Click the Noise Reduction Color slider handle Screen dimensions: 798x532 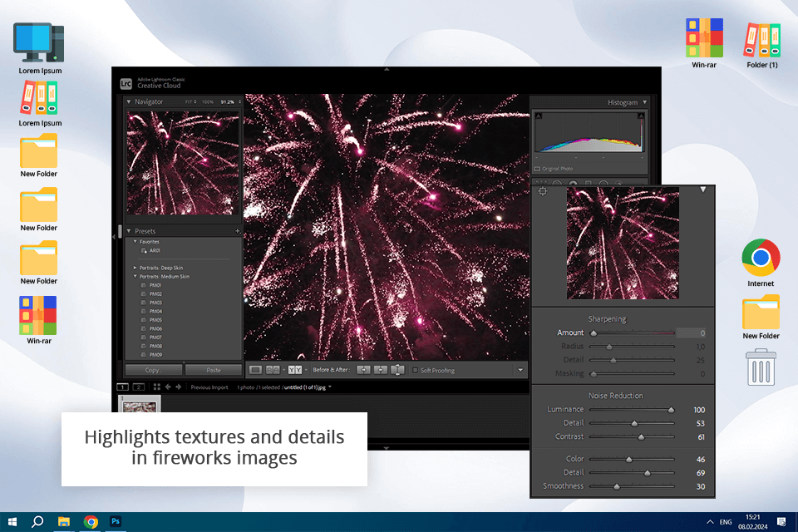(629, 459)
